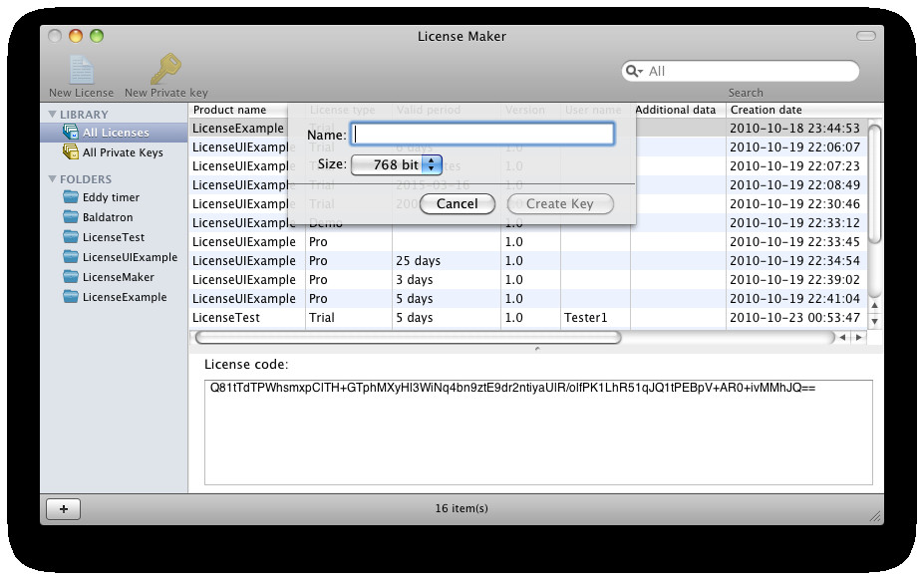Click the New License document icon
The height and width of the screenshot is (580, 924).
point(82,70)
